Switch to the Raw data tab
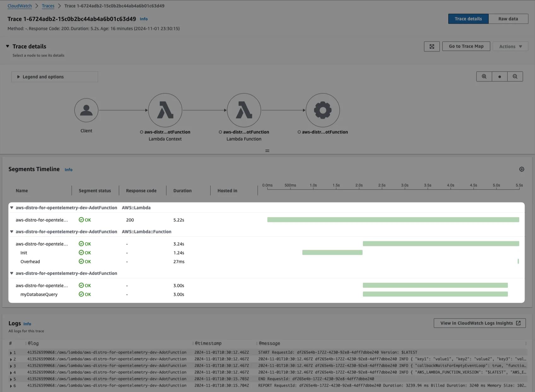The width and height of the screenshot is (535, 392). click(508, 19)
